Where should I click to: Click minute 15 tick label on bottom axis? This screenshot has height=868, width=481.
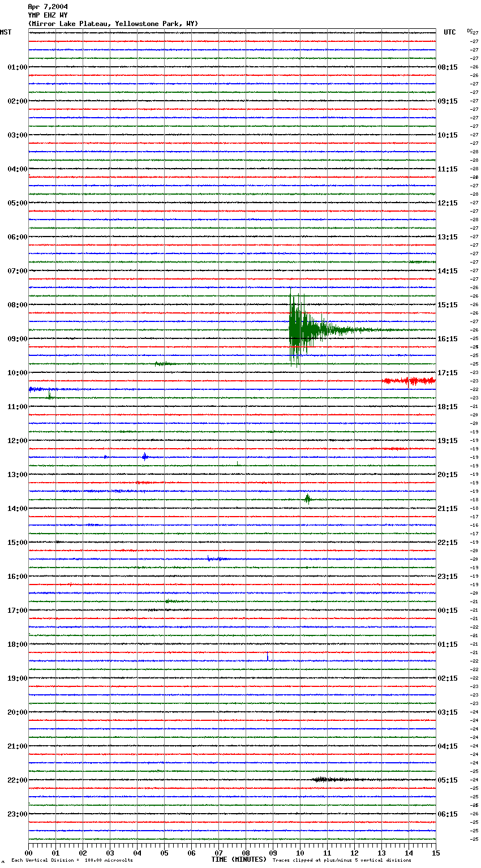[x=436, y=853]
